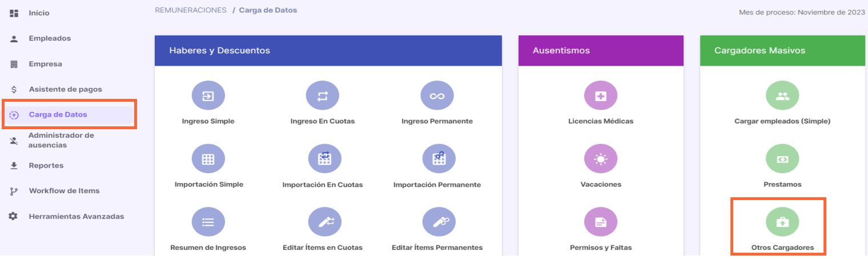
Task: Select the Ingreso En Cuotas icon
Action: (323, 96)
